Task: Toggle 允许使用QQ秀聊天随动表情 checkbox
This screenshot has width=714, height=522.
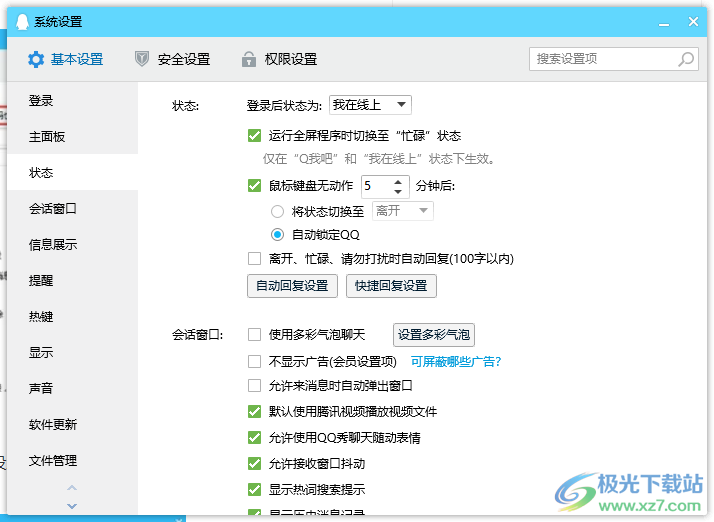Action: click(x=254, y=438)
